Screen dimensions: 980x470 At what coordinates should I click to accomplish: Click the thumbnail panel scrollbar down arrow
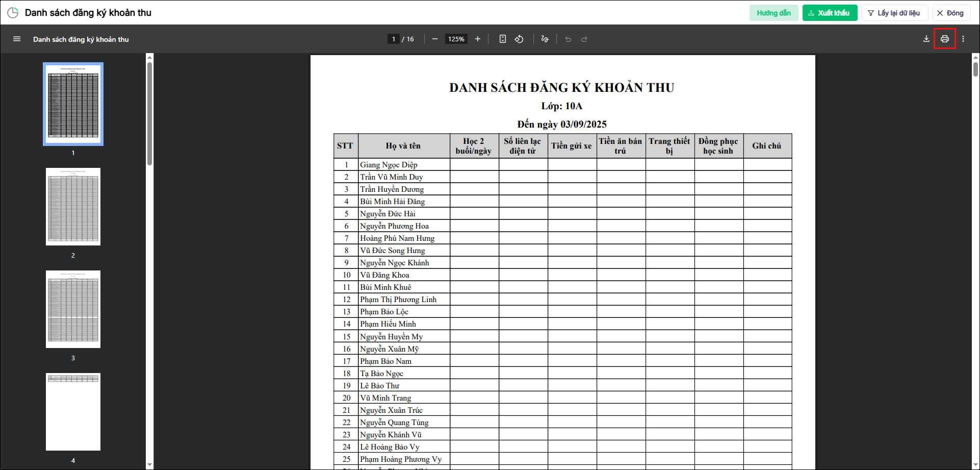pos(149,465)
